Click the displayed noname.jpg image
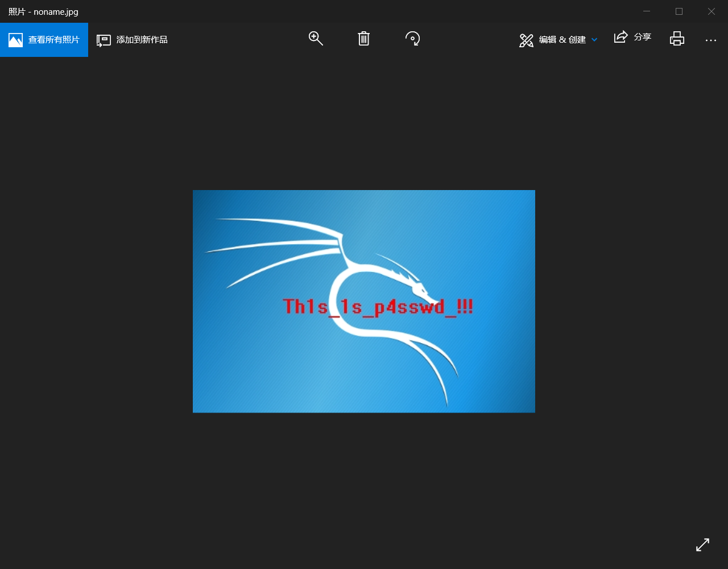This screenshot has height=569, width=728. click(x=364, y=302)
